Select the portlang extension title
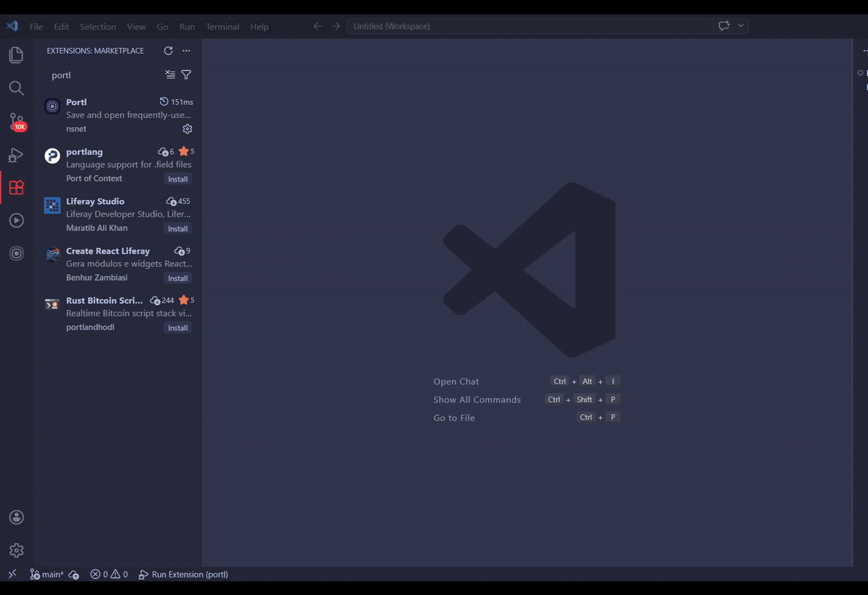Image resolution: width=868 pixels, height=595 pixels. (x=84, y=152)
